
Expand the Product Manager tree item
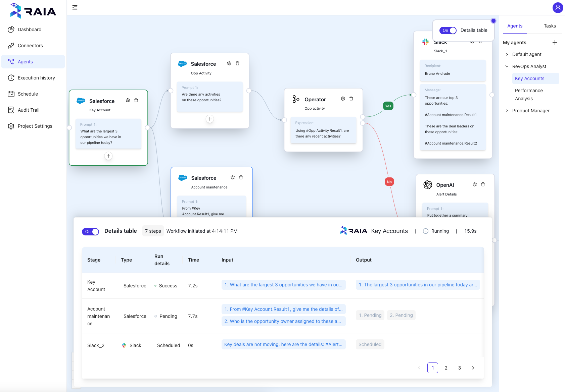[x=507, y=111]
